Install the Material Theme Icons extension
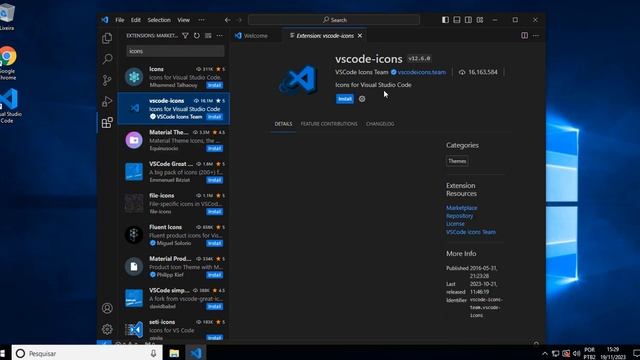 pyautogui.click(x=214, y=149)
